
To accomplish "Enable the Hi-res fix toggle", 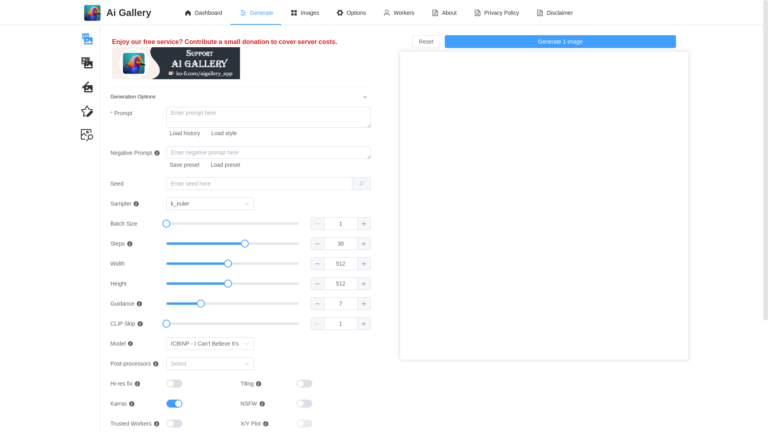I will tap(174, 383).
